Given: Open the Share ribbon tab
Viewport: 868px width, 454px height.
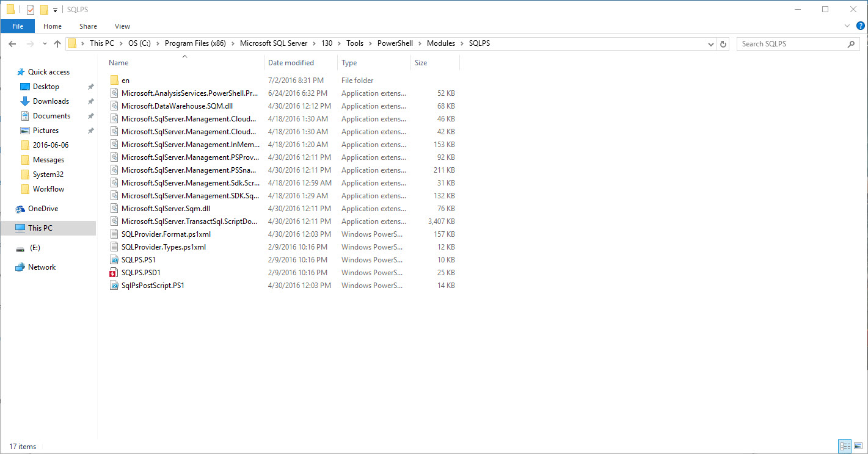Looking at the screenshot, I should [x=88, y=26].
